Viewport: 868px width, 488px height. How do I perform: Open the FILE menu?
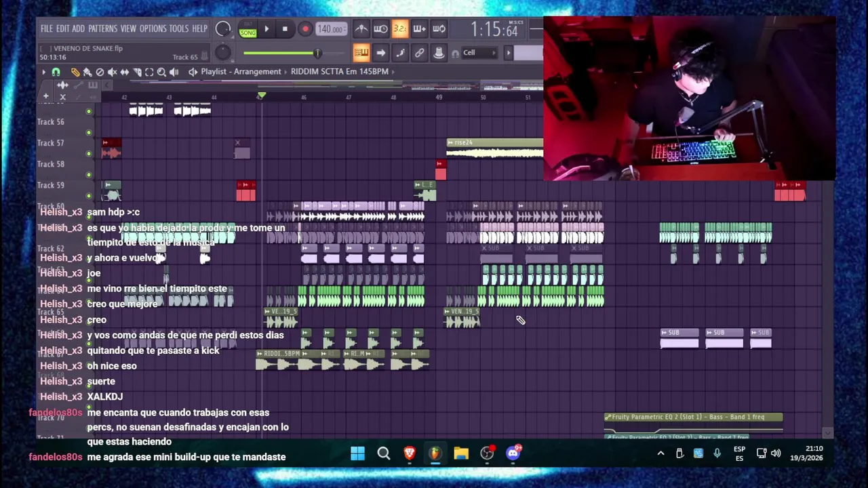[x=46, y=29]
